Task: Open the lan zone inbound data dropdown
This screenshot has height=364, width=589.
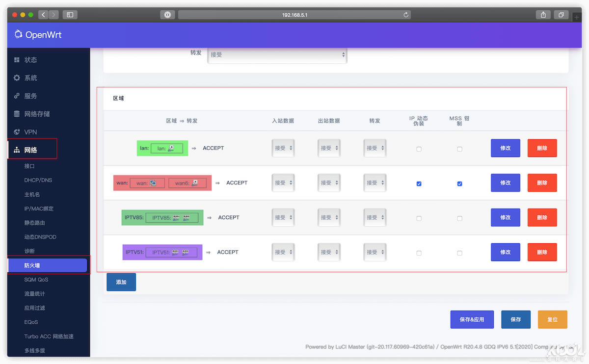Action: tap(283, 148)
